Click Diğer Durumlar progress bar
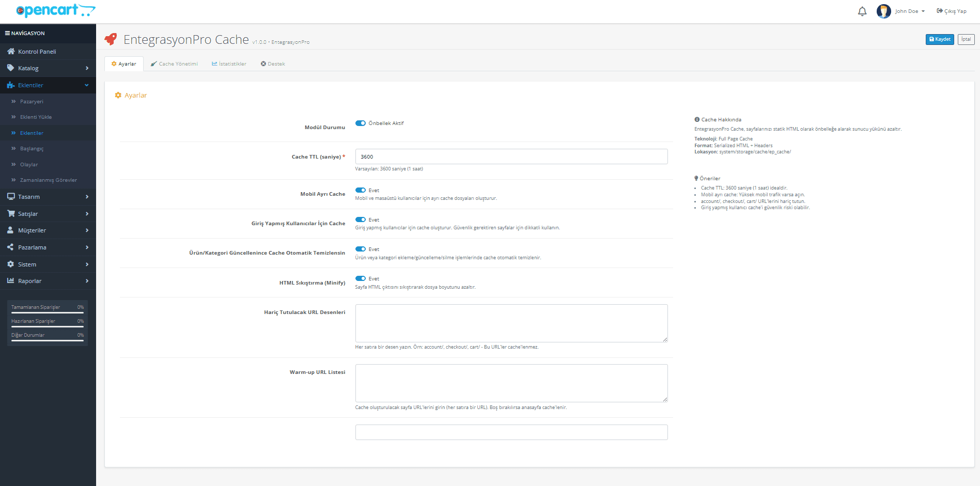The height and width of the screenshot is (486, 980). (48, 341)
